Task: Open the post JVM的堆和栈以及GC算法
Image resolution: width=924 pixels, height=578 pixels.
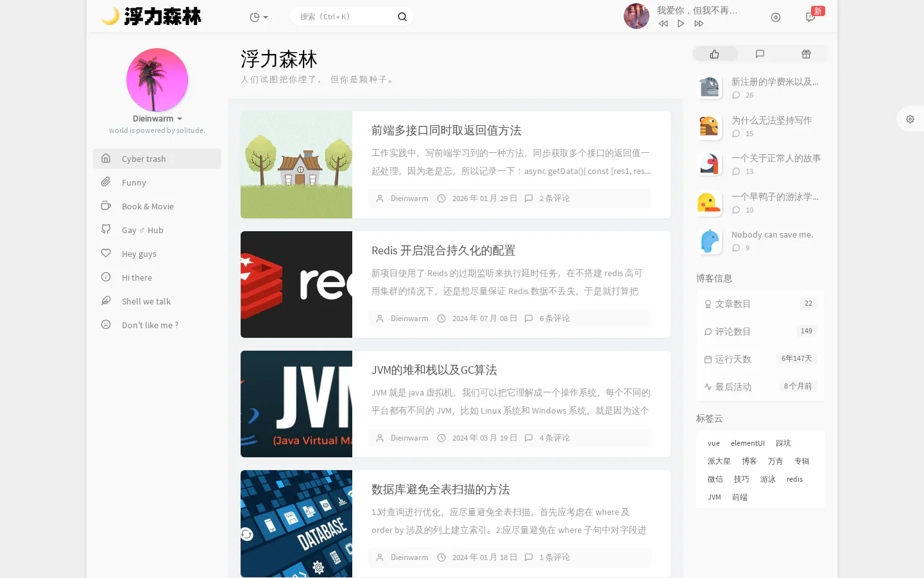Action: click(x=434, y=370)
